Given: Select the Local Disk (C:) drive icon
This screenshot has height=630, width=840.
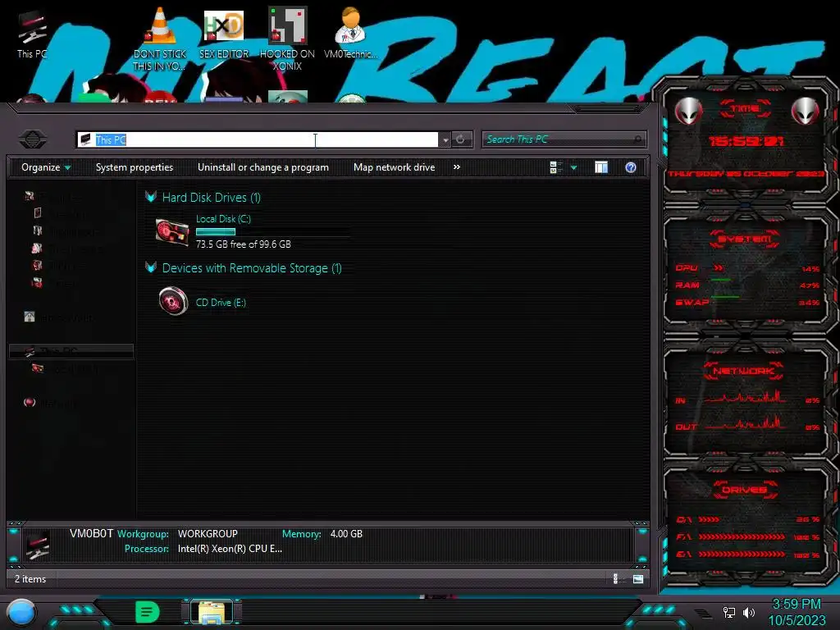Looking at the screenshot, I should 172,232.
